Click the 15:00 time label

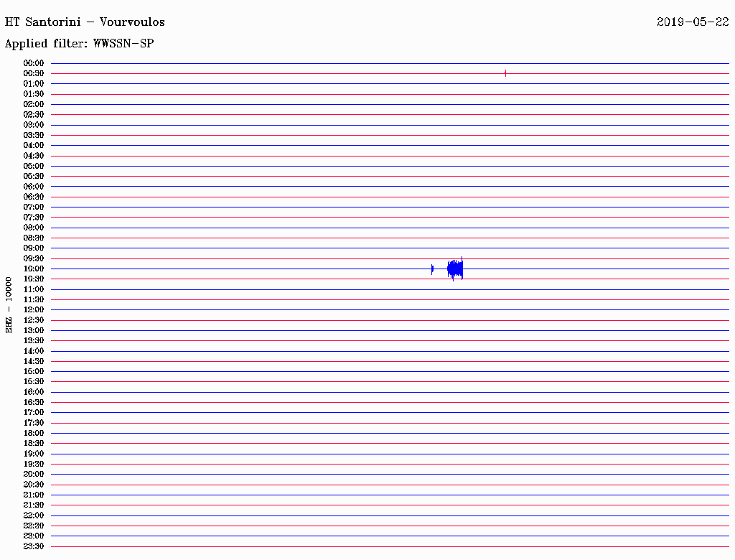(34, 371)
